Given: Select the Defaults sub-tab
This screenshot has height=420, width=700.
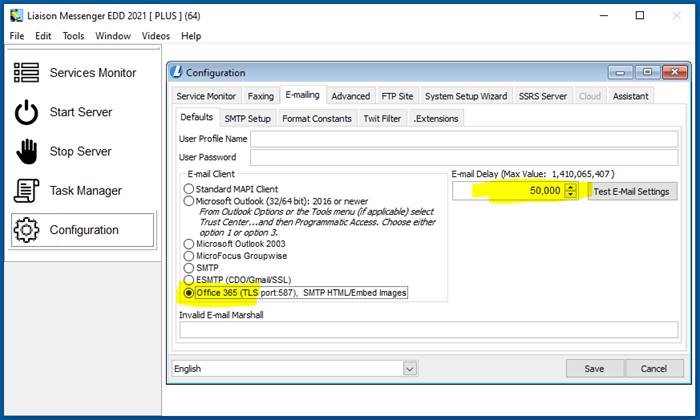Looking at the screenshot, I should (x=197, y=117).
